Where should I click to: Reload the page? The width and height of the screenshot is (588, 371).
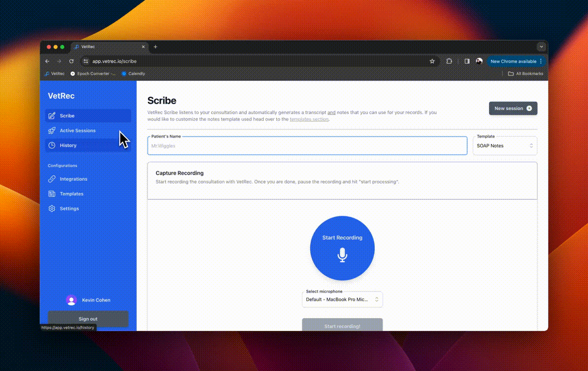[71, 61]
